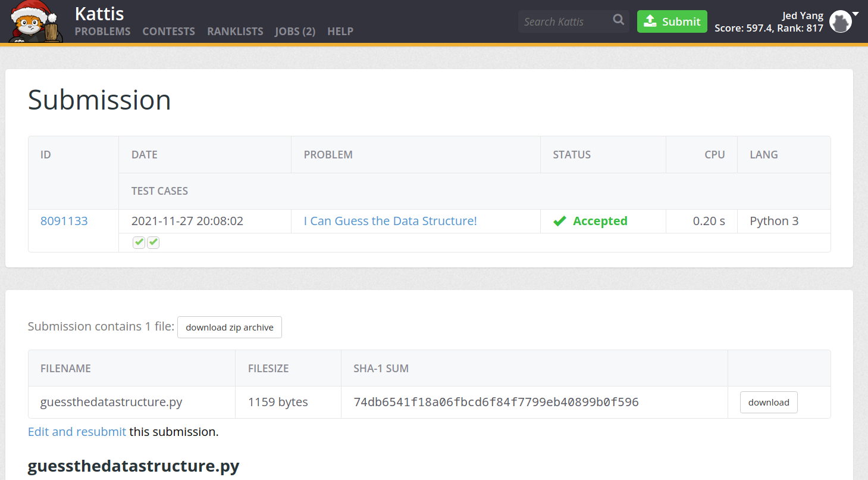The image size is (868, 480).
Task: Open the Help page
Action: pyautogui.click(x=340, y=32)
